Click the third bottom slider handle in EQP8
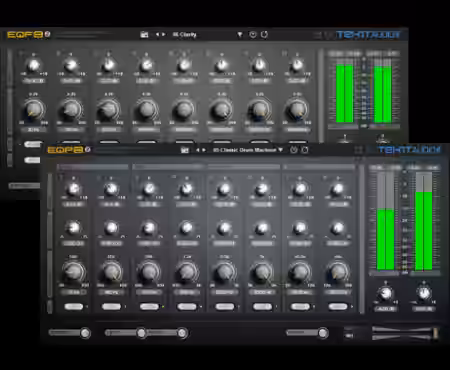The image size is (450, 370). 182,333
